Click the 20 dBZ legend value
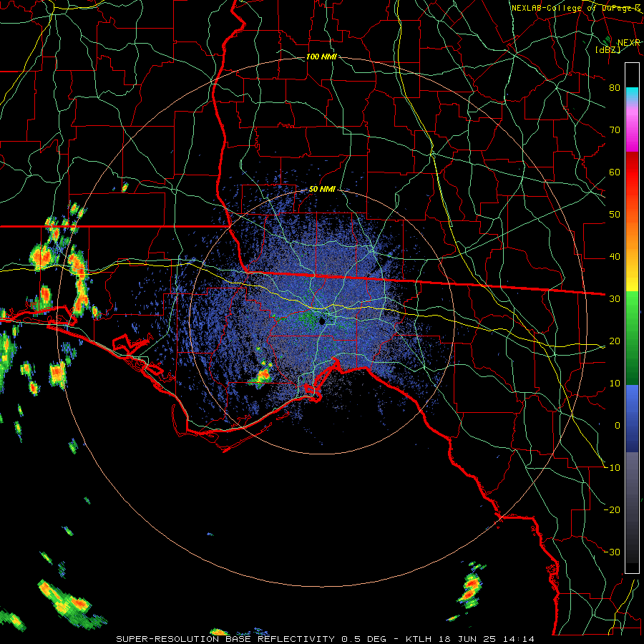The width and height of the screenshot is (644, 644). 615,341
